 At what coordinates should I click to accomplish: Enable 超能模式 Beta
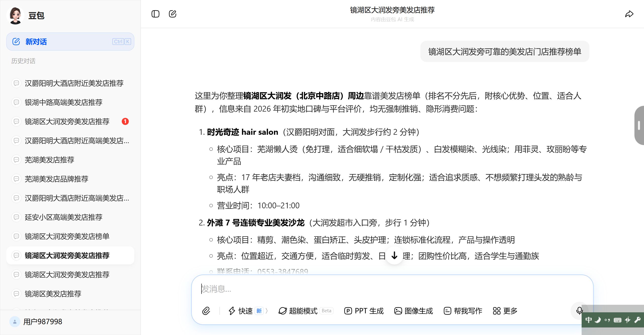point(306,311)
